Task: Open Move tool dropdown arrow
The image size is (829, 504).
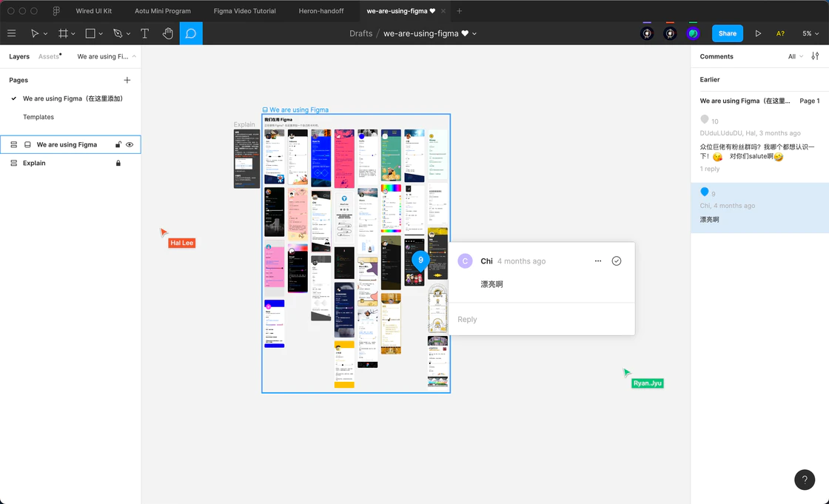Action: tap(45, 34)
